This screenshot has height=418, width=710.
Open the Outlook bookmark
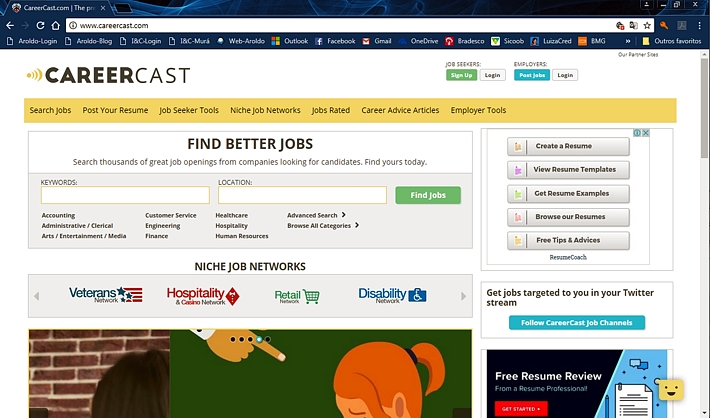(290, 41)
